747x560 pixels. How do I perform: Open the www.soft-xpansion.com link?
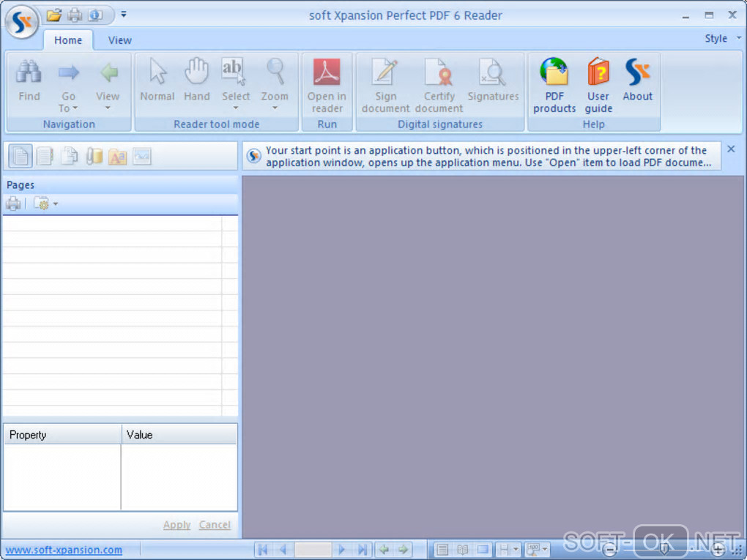64,550
